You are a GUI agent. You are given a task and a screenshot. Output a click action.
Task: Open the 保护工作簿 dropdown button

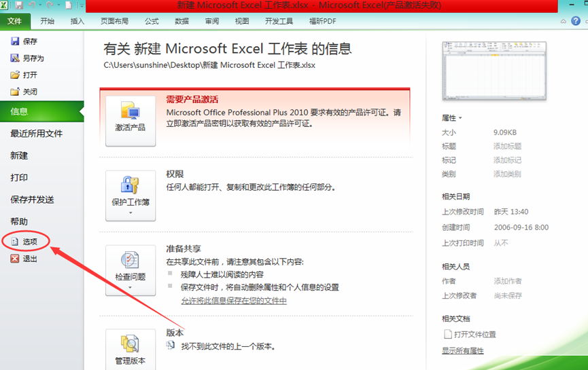tap(131, 196)
